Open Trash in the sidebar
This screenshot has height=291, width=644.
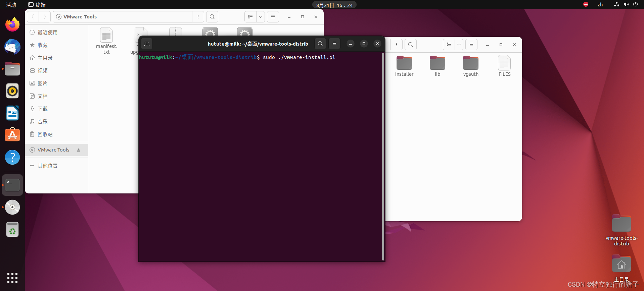[x=56, y=134]
